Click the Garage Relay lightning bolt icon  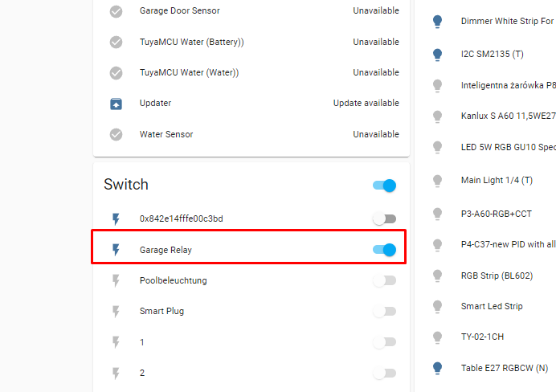[x=116, y=250]
